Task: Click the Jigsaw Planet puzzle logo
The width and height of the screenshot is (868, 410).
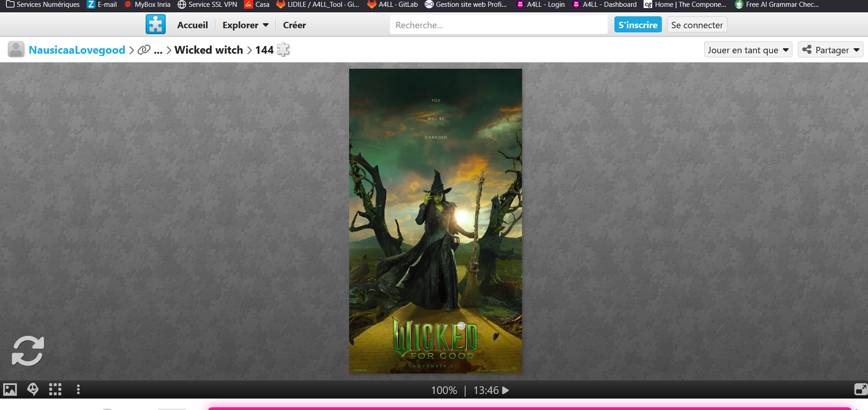Action: tap(156, 25)
